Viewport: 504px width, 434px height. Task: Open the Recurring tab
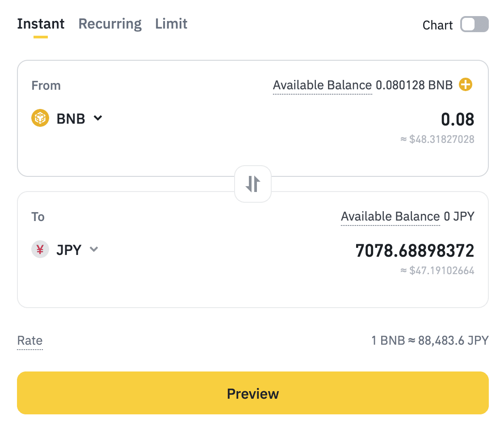pyautogui.click(x=110, y=24)
